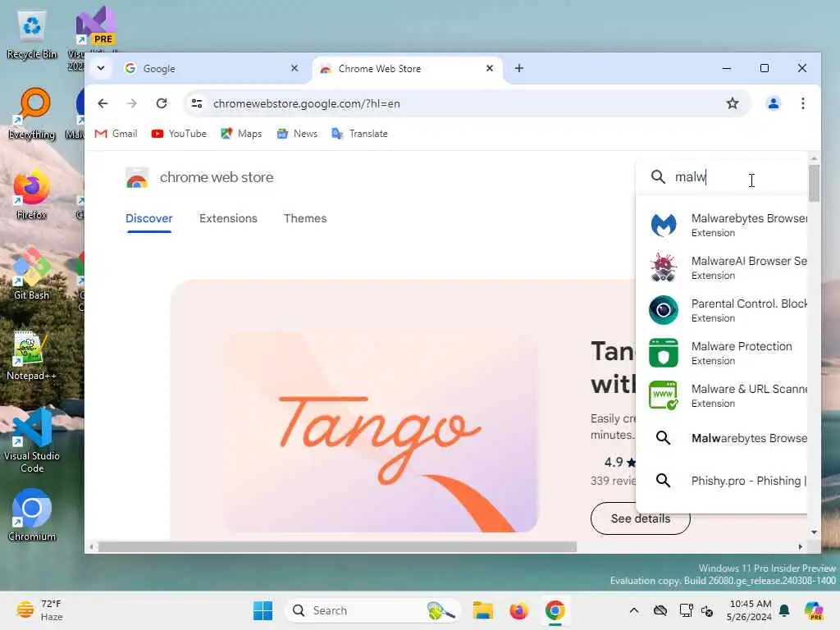The width and height of the screenshot is (840, 630).
Task: Search for Malwarebytes Browser query suggestion
Action: 722,438
